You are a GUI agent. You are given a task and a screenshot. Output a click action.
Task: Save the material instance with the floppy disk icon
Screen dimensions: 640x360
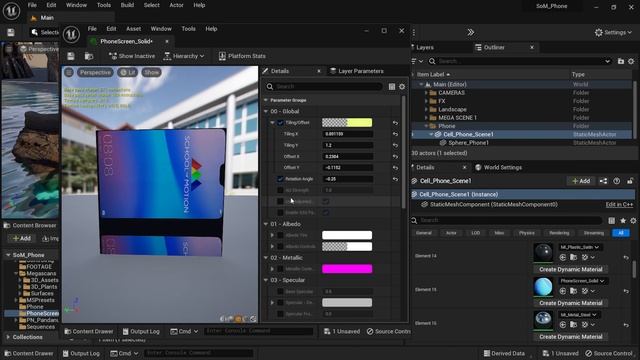click(x=71, y=56)
